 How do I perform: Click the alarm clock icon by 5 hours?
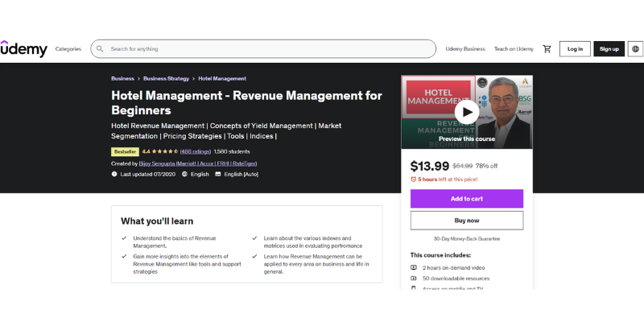(x=414, y=179)
